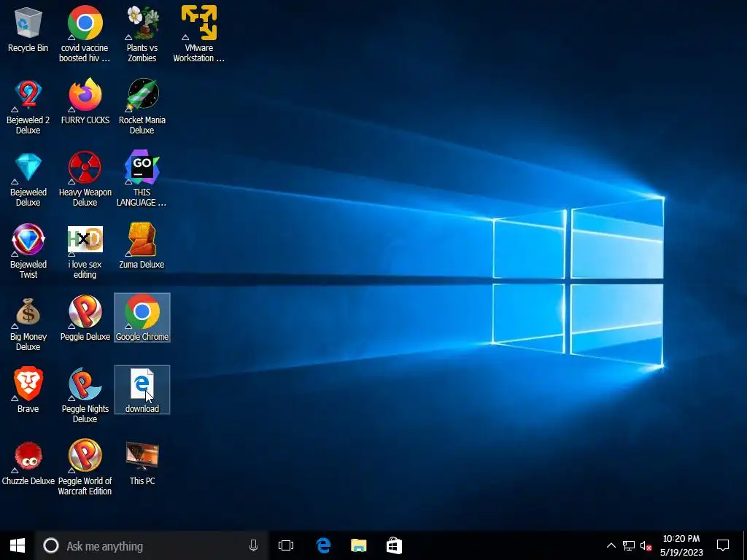Launch Microsoft Edge from the taskbar
Viewport: 747px width, 560px height.
click(x=323, y=545)
